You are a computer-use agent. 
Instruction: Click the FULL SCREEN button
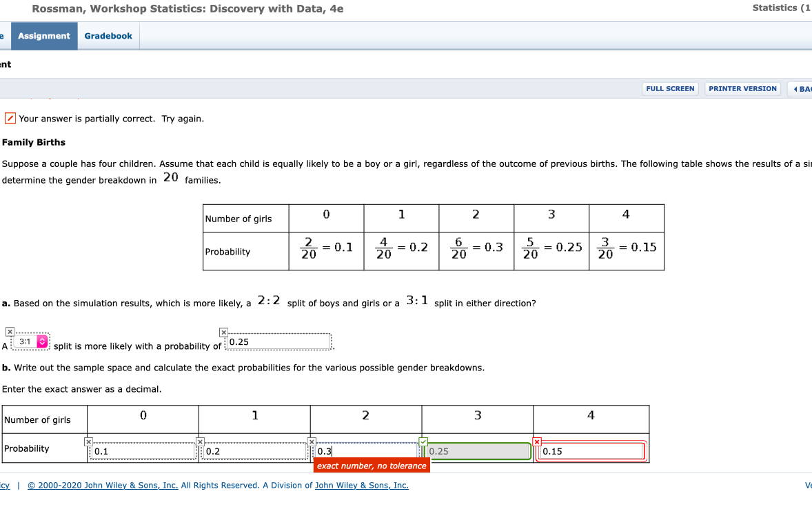point(669,88)
